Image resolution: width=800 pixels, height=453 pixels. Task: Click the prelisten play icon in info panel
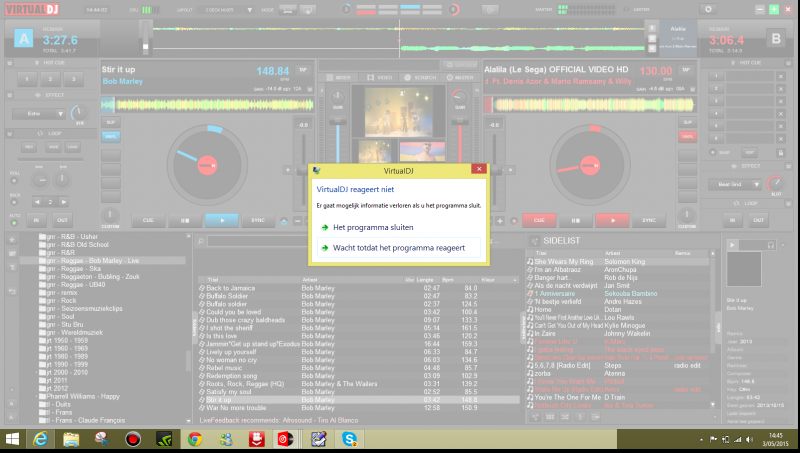click(732, 245)
